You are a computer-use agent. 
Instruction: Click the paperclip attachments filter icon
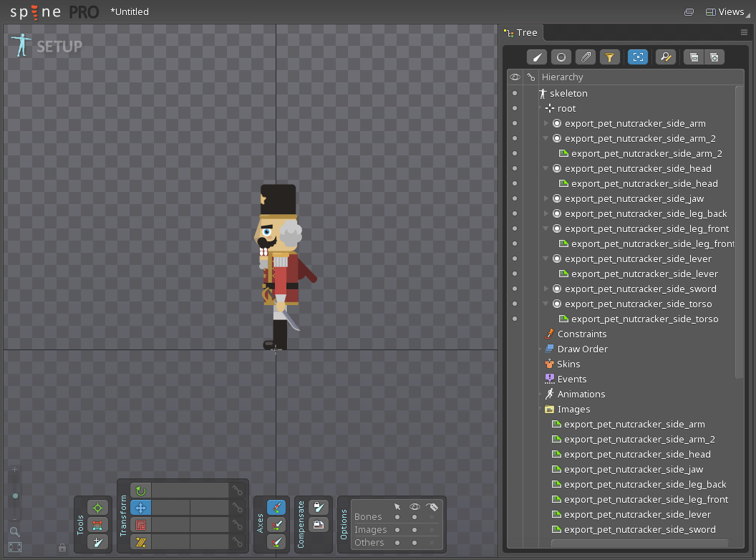tap(586, 57)
